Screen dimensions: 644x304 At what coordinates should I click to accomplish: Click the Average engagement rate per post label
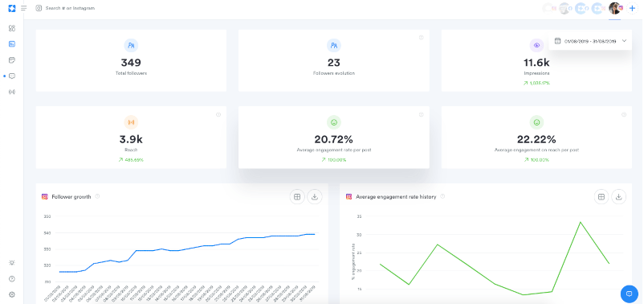(x=334, y=150)
